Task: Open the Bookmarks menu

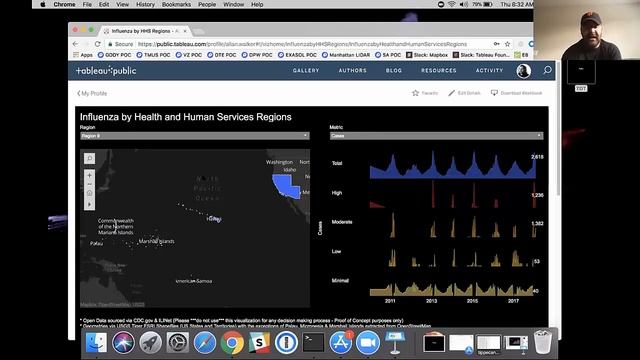Action: pos(176,4)
